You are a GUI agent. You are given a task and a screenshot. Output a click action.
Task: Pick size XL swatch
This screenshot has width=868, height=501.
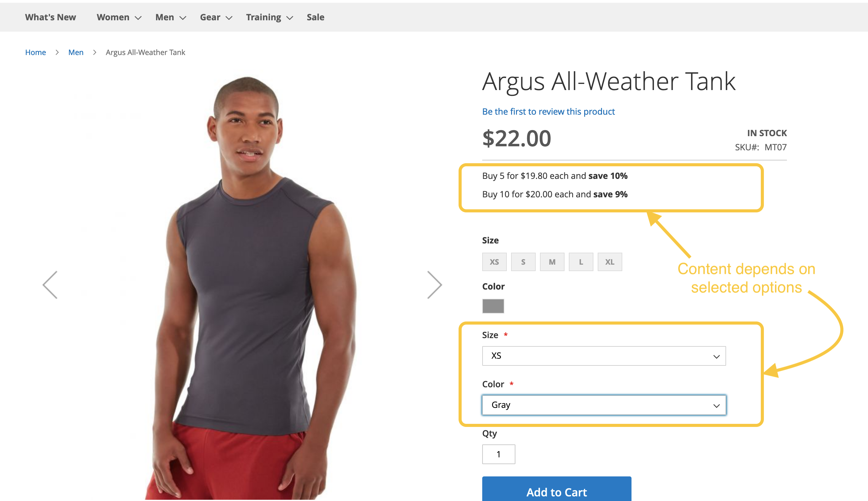(x=609, y=262)
